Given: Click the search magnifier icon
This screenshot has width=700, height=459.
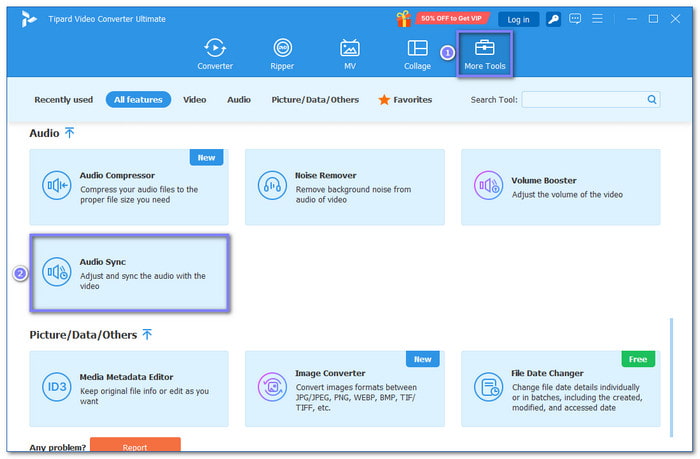Looking at the screenshot, I should click(652, 100).
